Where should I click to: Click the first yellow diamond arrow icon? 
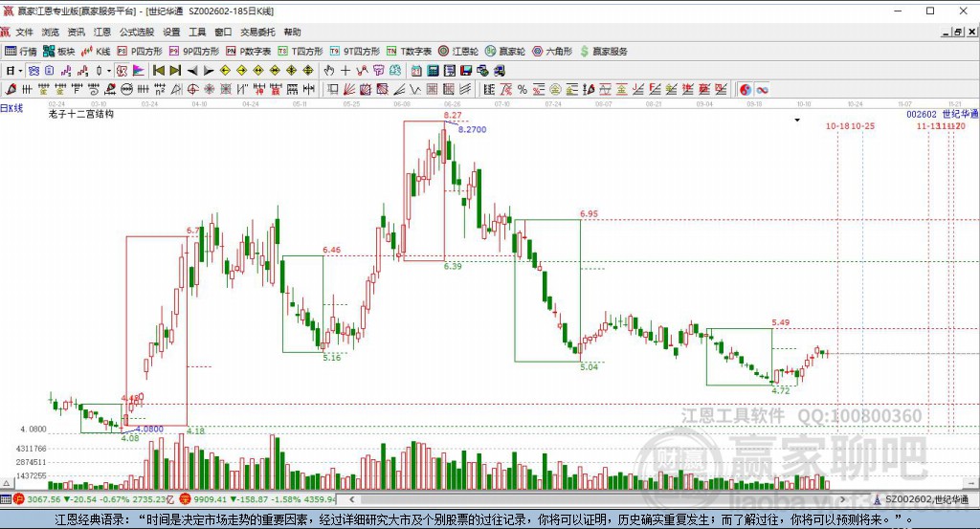[x=225, y=71]
